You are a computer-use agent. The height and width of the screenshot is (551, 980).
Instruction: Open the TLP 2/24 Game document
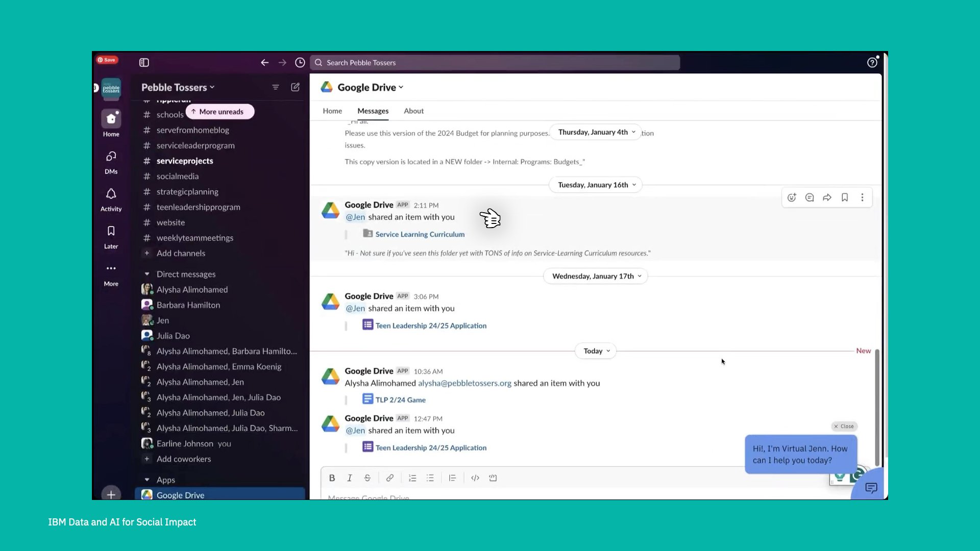(x=400, y=400)
